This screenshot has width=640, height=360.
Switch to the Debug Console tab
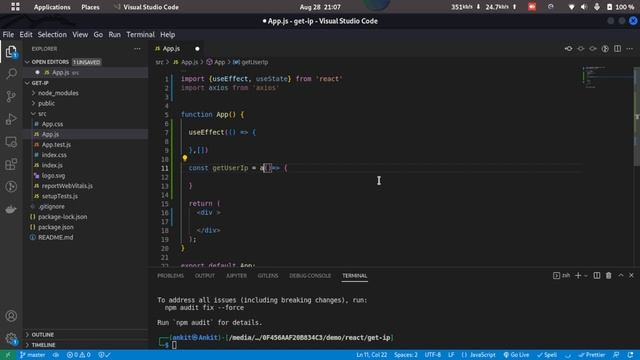[x=310, y=276]
